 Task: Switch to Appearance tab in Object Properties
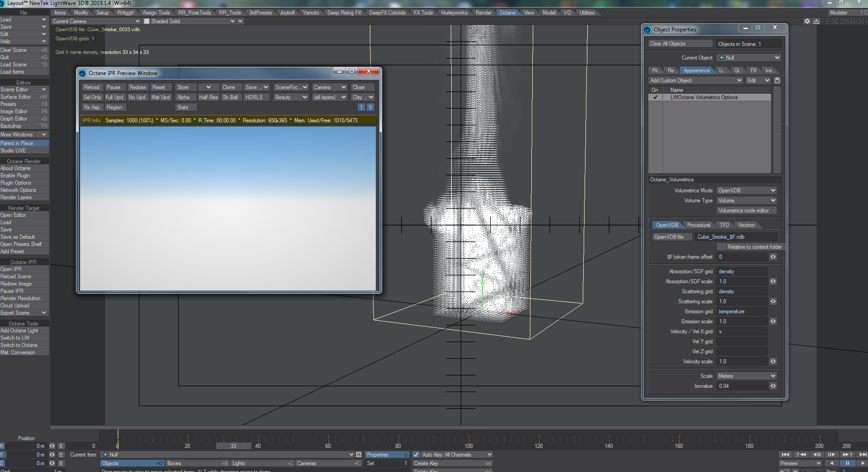pyautogui.click(x=696, y=70)
